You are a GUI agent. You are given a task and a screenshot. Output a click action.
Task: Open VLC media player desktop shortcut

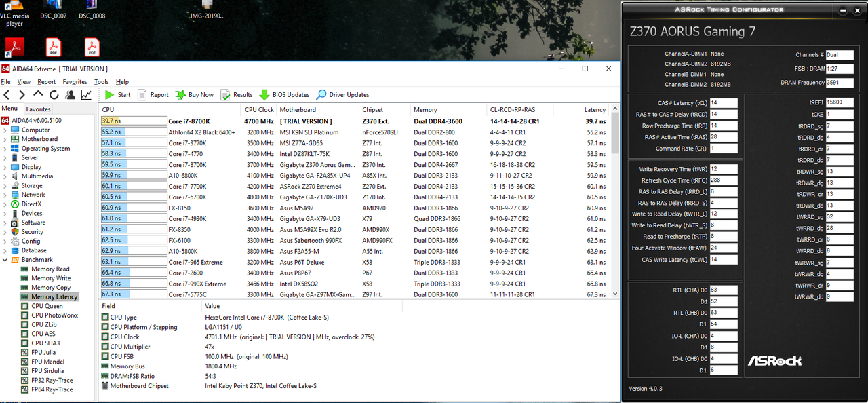tap(15, 14)
